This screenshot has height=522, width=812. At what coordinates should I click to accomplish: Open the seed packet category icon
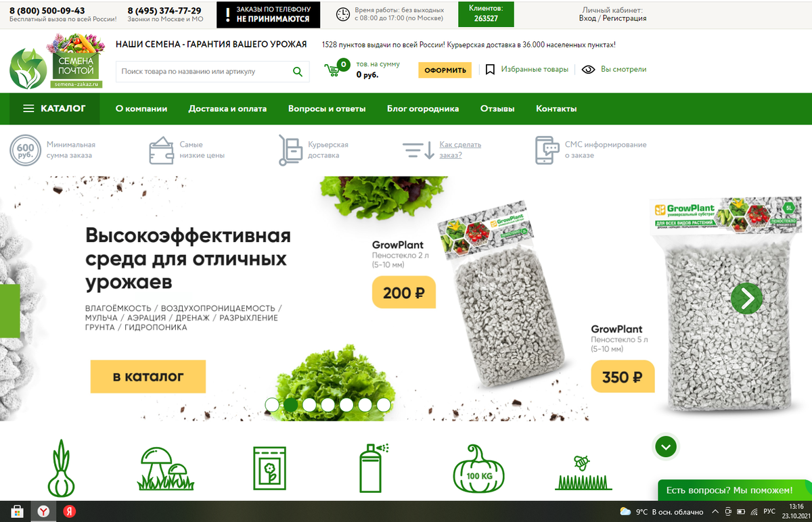click(270, 468)
